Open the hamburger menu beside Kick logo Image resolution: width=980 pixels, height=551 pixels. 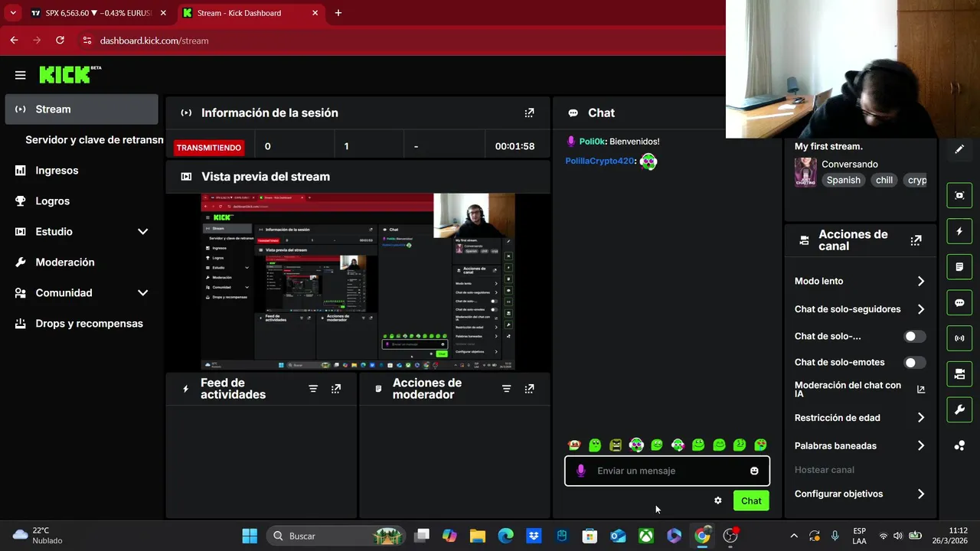(x=20, y=75)
